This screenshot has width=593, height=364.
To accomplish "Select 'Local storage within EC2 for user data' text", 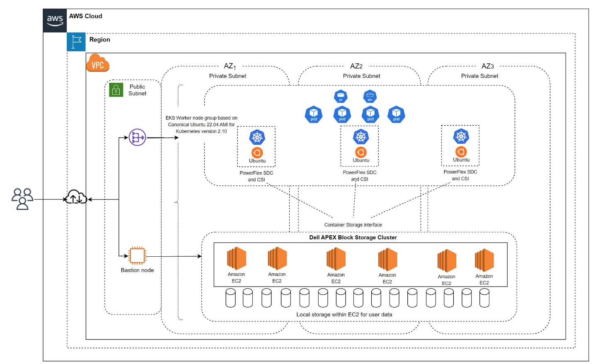I will 344,315.
